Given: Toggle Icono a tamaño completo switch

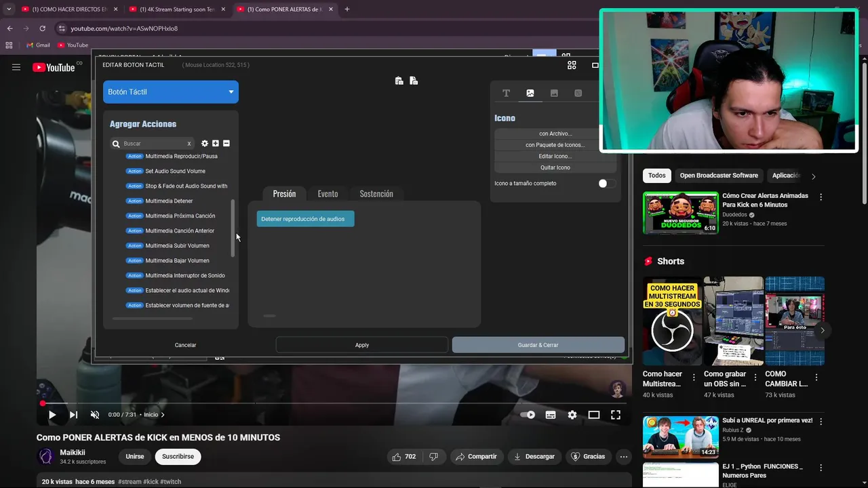Looking at the screenshot, I should [606, 184].
